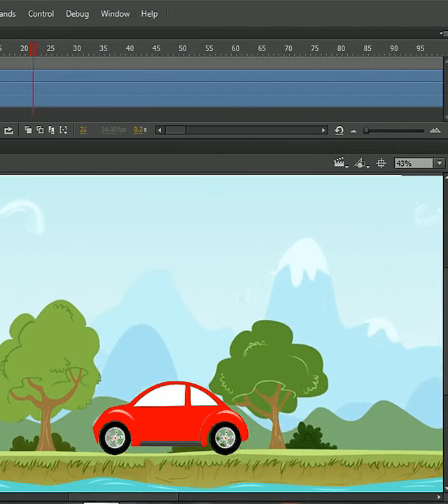
Task: Click the Edit Scene clapperboard icon
Action: (x=340, y=163)
